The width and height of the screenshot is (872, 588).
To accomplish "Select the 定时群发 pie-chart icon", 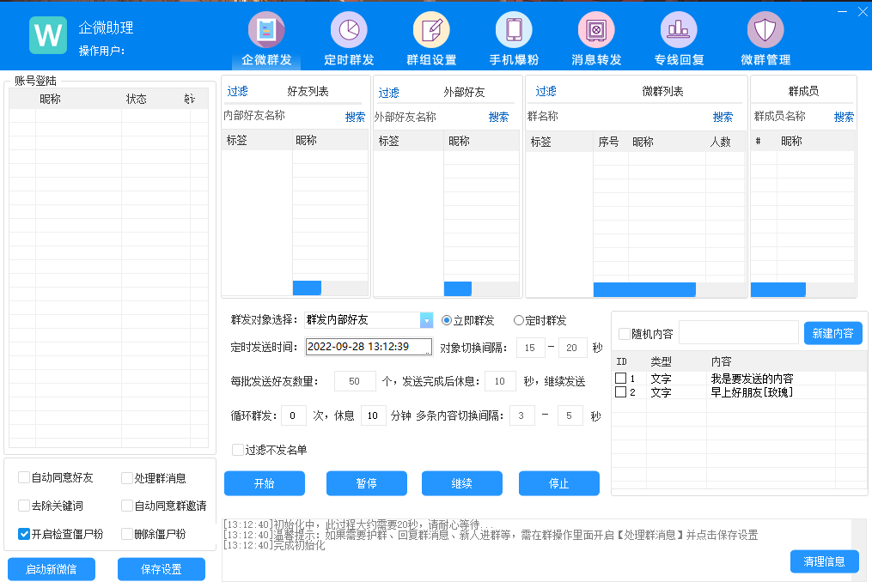I will click(349, 31).
